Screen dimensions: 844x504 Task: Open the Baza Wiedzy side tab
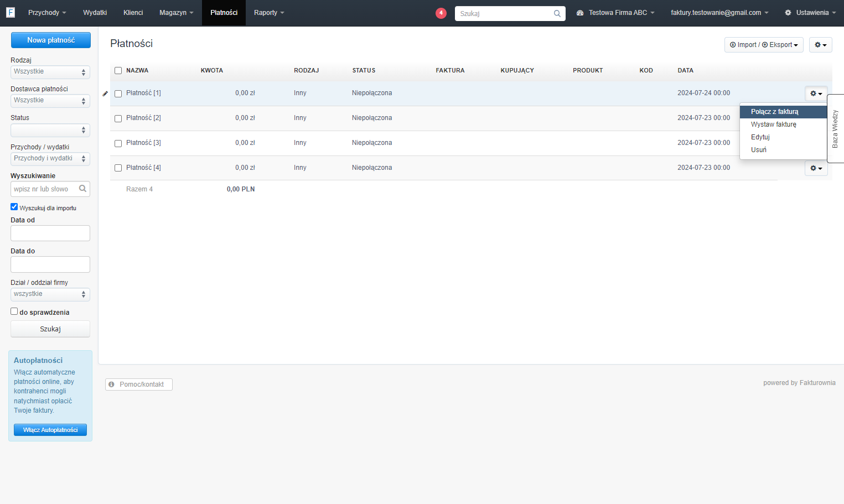click(x=835, y=129)
